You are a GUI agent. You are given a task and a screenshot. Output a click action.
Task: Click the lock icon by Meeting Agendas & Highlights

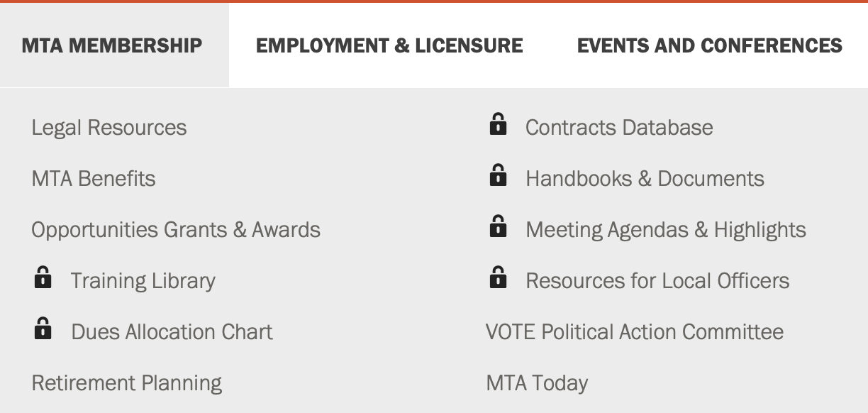coord(498,227)
